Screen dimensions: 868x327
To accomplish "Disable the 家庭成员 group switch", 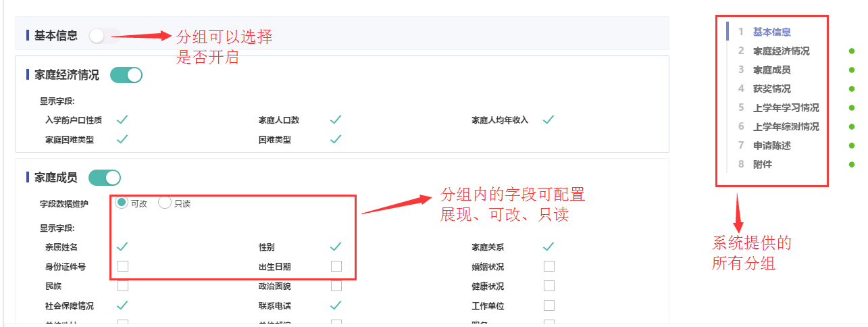I will (x=104, y=178).
